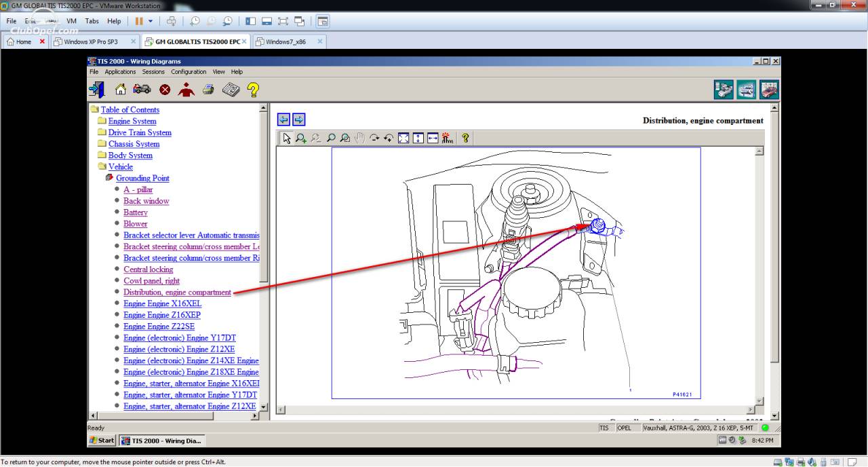Screen dimensions: 868x467
Task: Fit the diagram to window height
Action: coord(418,138)
